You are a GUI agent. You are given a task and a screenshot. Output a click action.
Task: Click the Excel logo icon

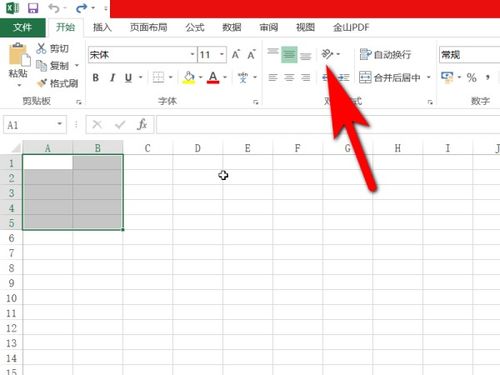pos(12,8)
